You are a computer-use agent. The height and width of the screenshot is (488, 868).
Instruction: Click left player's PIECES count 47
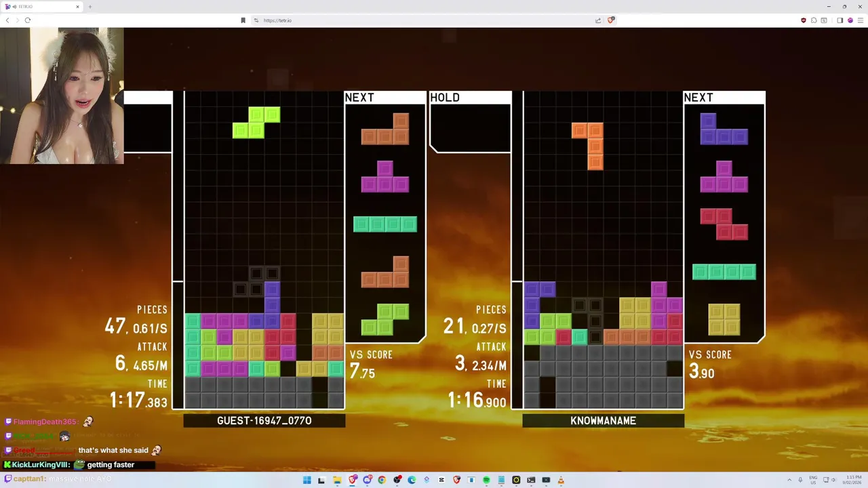(x=115, y=327)
